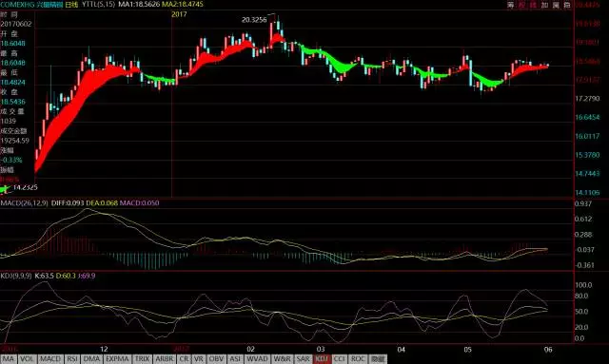Switch to the MACD indicator tab
The width and height of the screenshot is (609, 364).
pyautogui.click(x=50, y=359)
